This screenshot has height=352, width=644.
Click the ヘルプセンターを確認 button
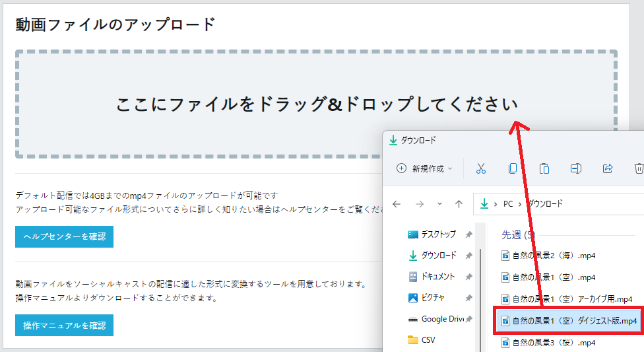tap(64, 236)
